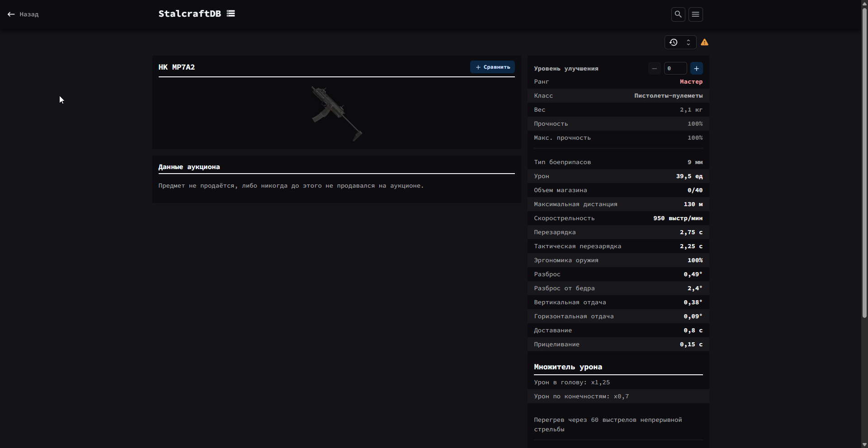Screen dimensions: 868x448
Task: Click the Пистолеты-пулеметы class value
Action: [x=668, y=96]
